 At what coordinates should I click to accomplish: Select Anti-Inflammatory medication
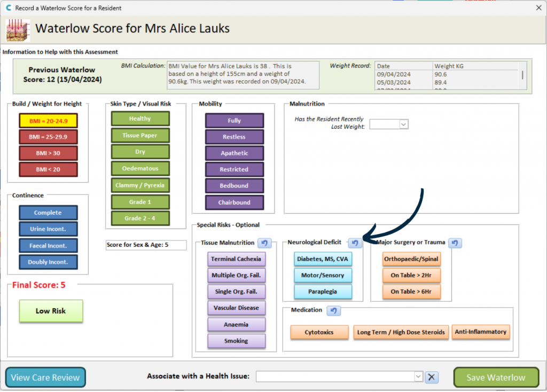pyautogui.click(x=481, y=332)
